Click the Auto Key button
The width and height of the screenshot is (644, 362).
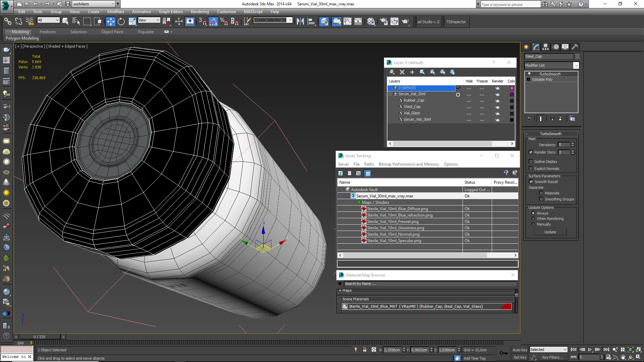(520, 350)
